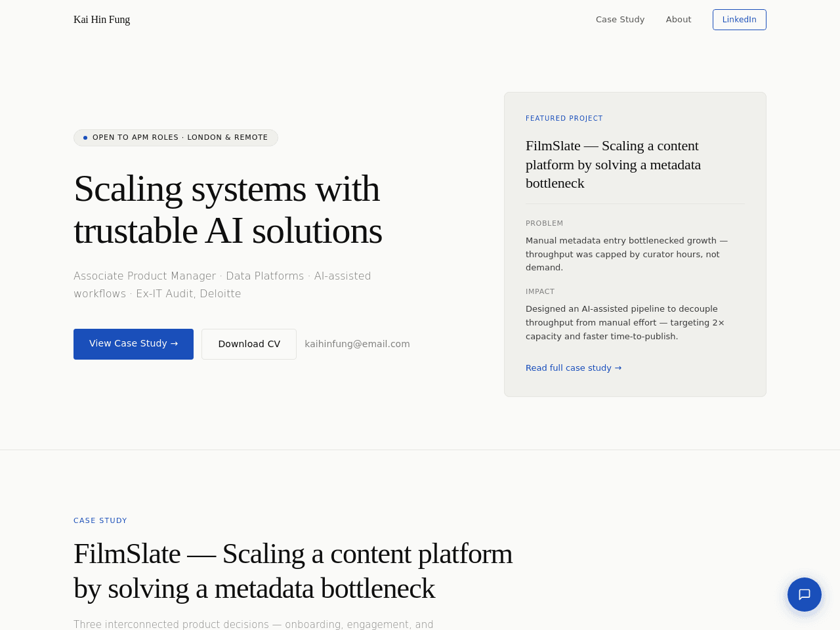Image resolution: width=840 pixels, height=630 pixels.
Task: Click the Download CV button
Action: point(249,344)
